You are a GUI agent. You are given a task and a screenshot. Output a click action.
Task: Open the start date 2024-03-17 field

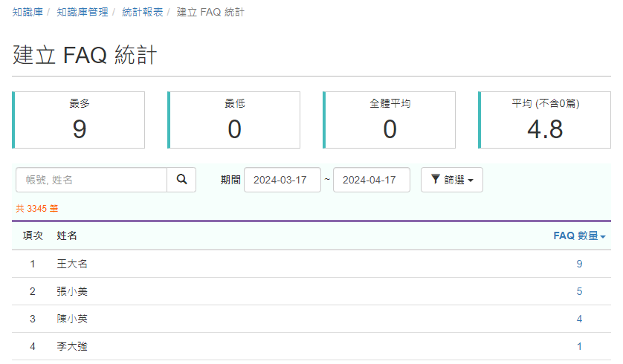pos(282,180)
